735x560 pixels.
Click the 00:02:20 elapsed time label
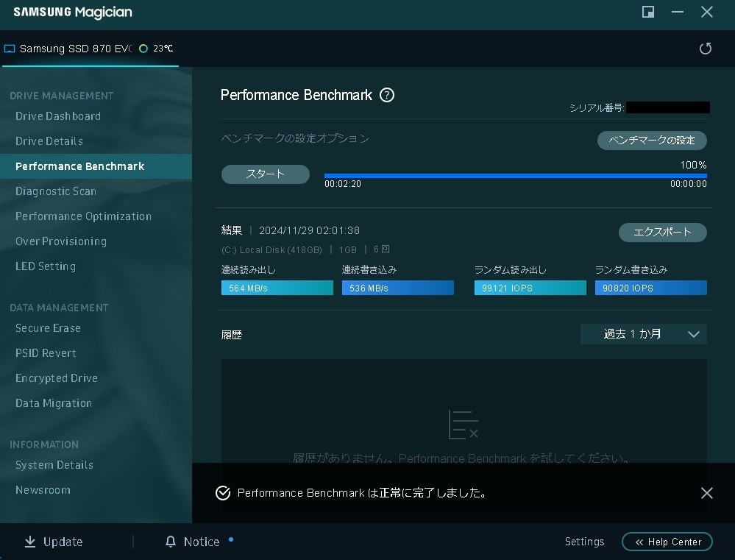[x=343, y=184]
